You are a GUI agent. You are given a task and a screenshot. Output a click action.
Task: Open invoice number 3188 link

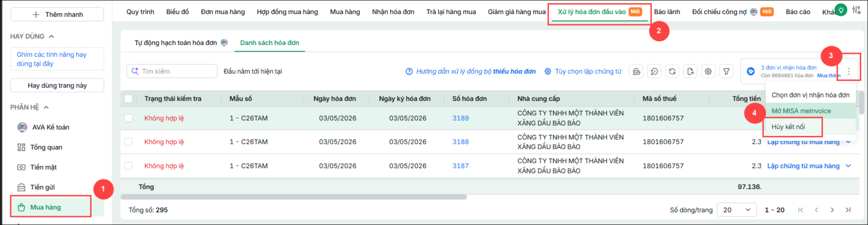point(461,142)
